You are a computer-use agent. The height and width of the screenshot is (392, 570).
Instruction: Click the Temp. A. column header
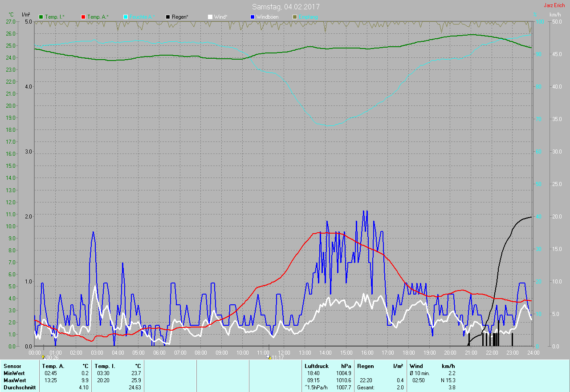pos(53,366)
